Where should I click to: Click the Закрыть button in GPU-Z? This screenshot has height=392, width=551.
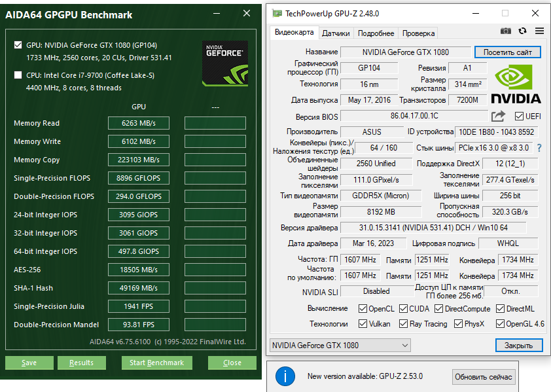(x=519, y=346)
